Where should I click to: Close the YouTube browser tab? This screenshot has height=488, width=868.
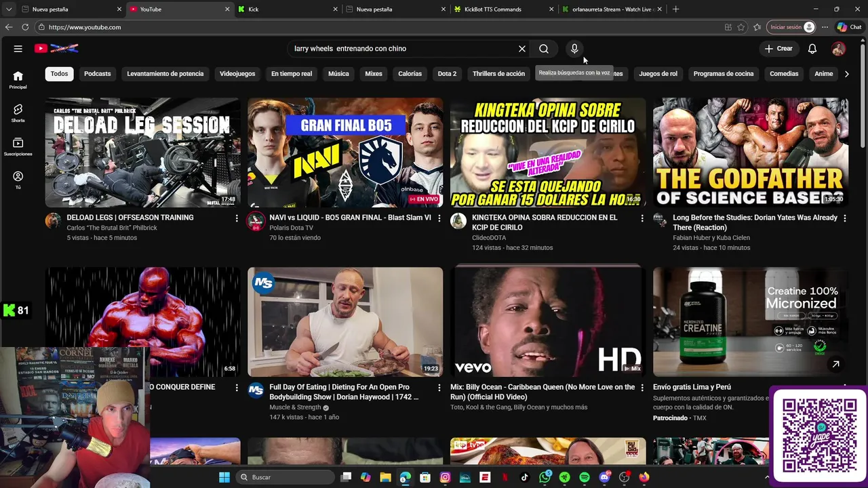227,9
